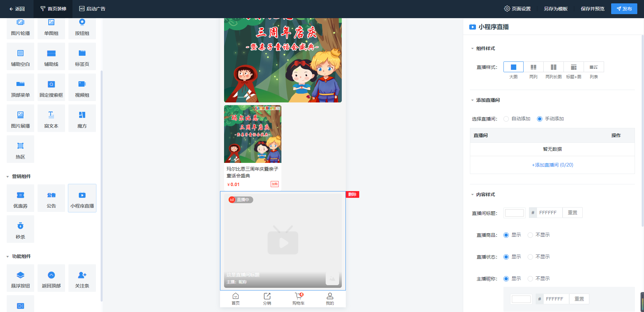The width and height of the screenshot is (644, 312).
Task: Open 购物车 in the preview nav
Action: click(299, 299)
